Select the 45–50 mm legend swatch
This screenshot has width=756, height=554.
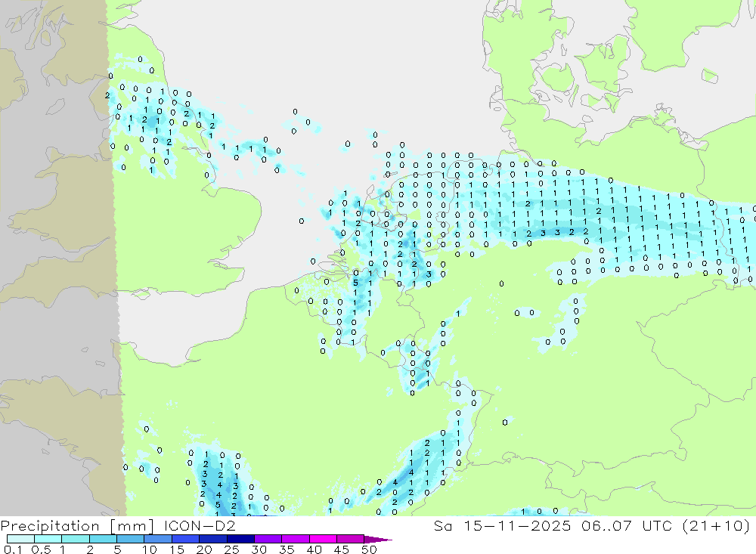[x=351, y=539]
